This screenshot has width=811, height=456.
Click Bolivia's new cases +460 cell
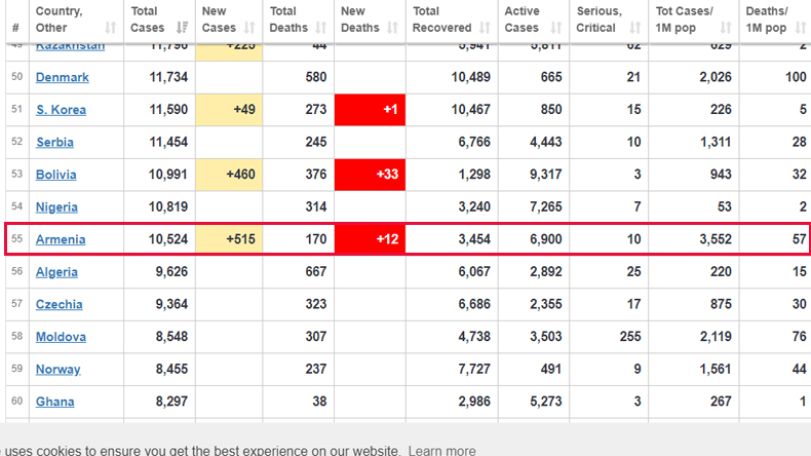point(229,175)
